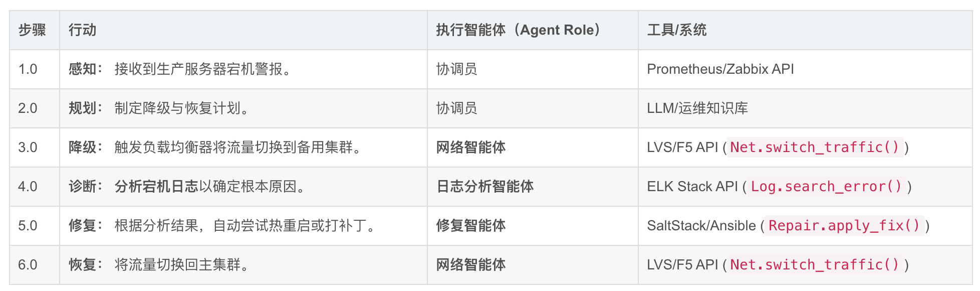The height and width of the screenshot is (291, 980).
Task: Click 网络智能体 in the 降级 row
Action: point(470,148)
